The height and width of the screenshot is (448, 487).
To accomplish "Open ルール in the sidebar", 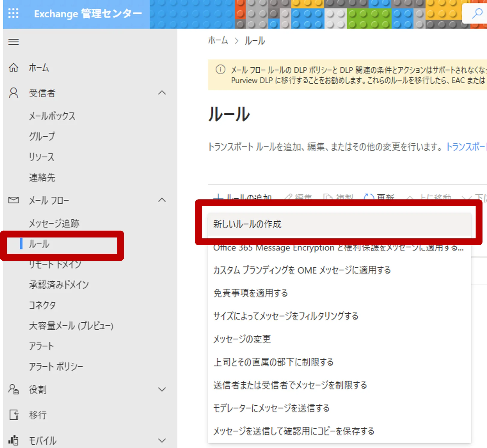I will point(39,244).
